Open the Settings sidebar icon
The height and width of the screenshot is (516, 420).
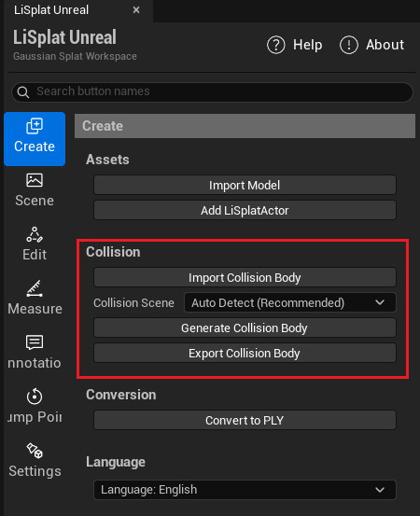(35, 450)
